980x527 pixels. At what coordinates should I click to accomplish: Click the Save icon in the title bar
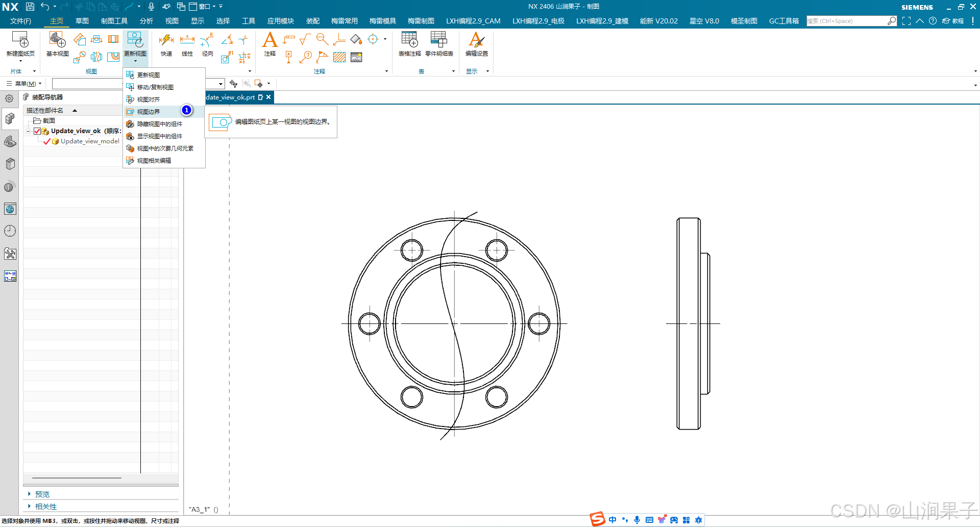tap(30, 7)
